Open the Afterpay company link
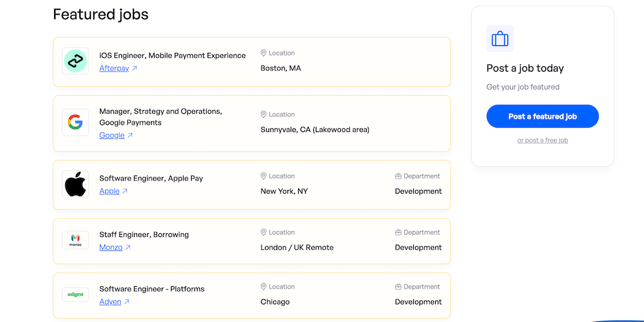Image resolution: width=644 pixels, height=322 pixels. (x=114, y=68)
